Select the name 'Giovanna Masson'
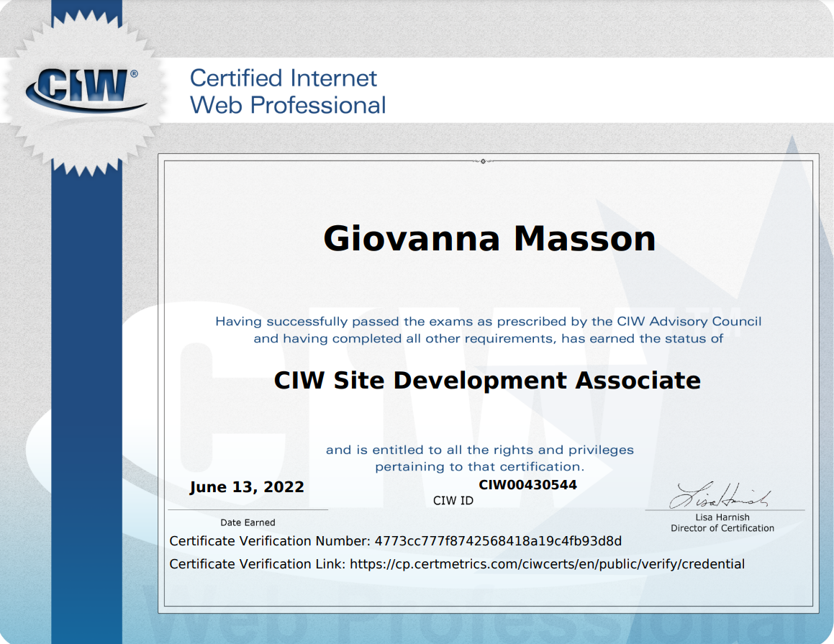 (x=489, y=238)
